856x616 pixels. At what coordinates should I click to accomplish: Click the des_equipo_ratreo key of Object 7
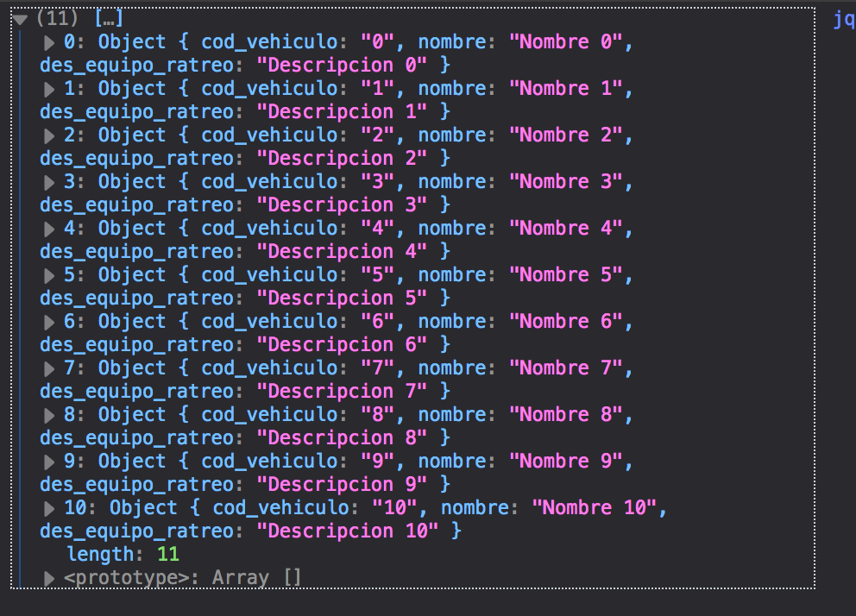coord(138,391)
